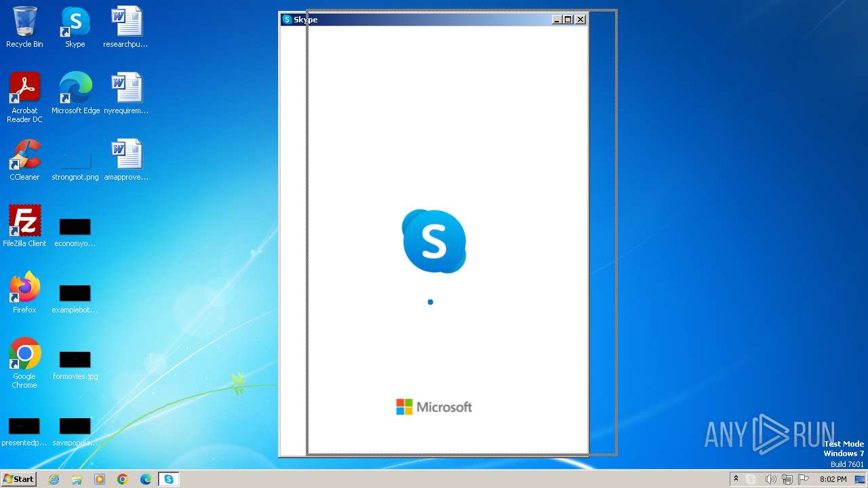Select the Microsoft Edge desktop shortcut
Screen dimensions: 868x488
coord(75,94)
